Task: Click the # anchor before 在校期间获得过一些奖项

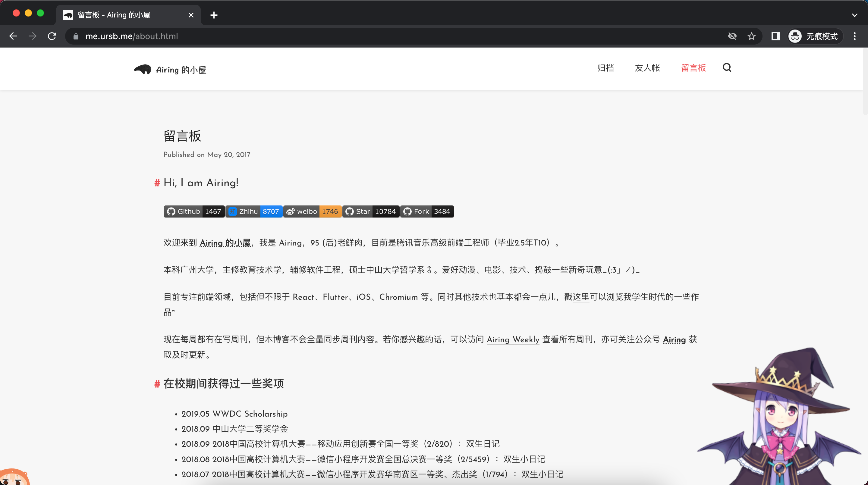Action: point(157,383)
